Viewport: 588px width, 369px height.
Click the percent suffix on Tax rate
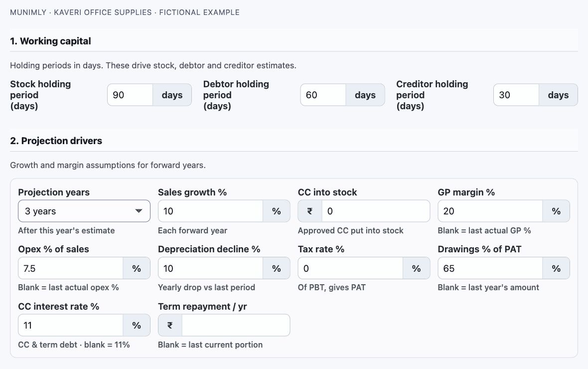point(416,268)
